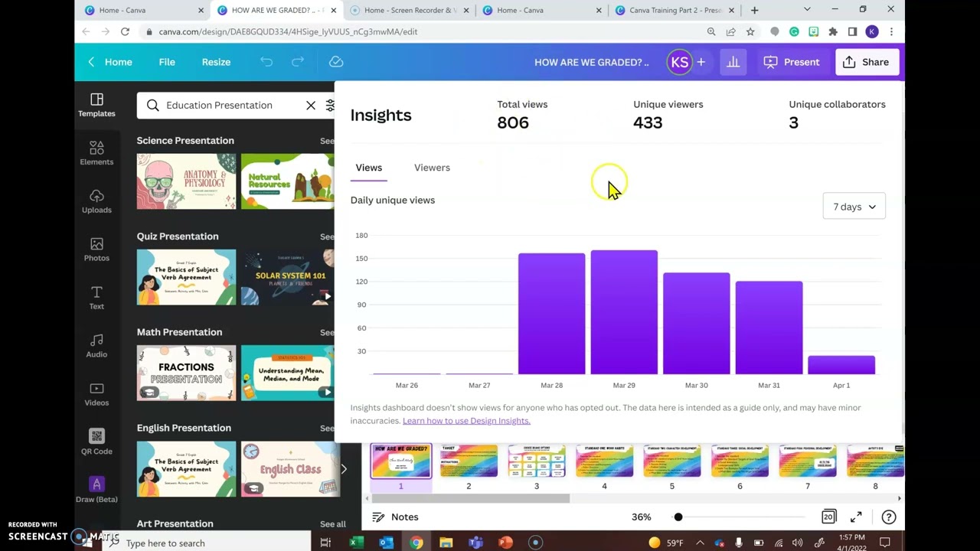Click the browser address bar URL
The width and height of the screenshot is (980, 551).
click(x=288, y=31)
